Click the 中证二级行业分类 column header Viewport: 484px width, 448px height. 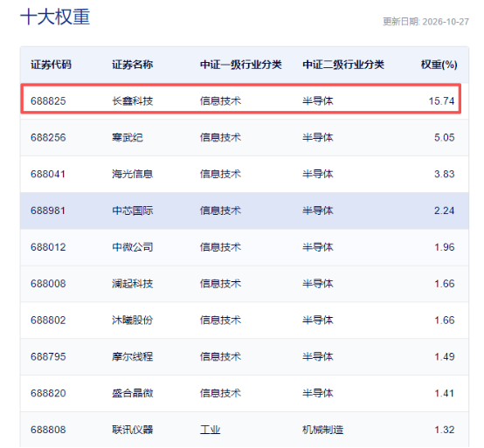point(343,65)
